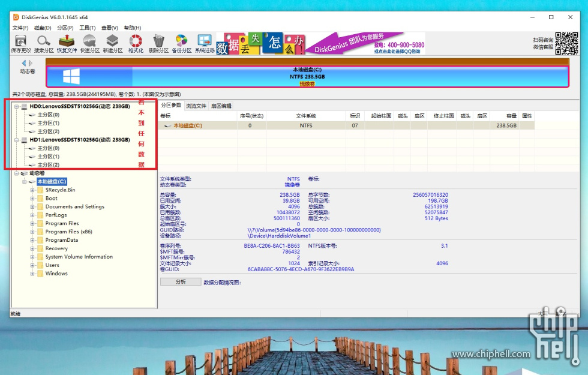Sort by the 文件系统 column header
The width and height of the screenshot is (588, 375).
pos(306,116)
